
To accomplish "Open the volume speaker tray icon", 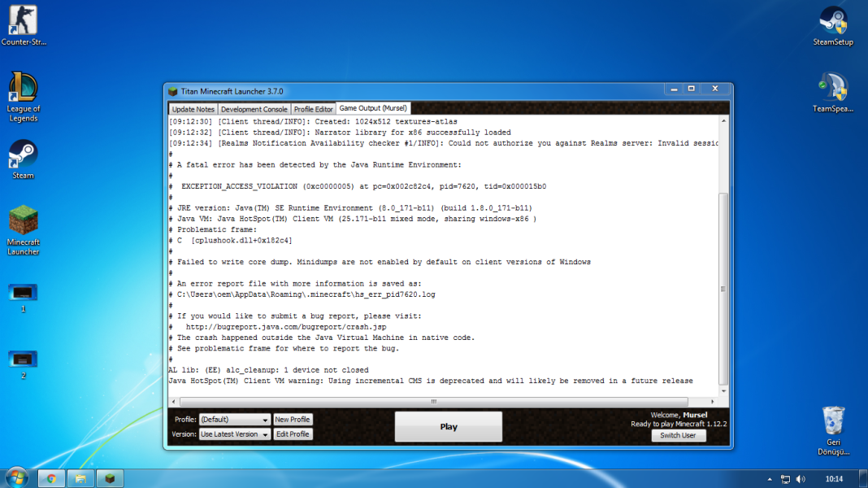I will click(x=801, y=479).
